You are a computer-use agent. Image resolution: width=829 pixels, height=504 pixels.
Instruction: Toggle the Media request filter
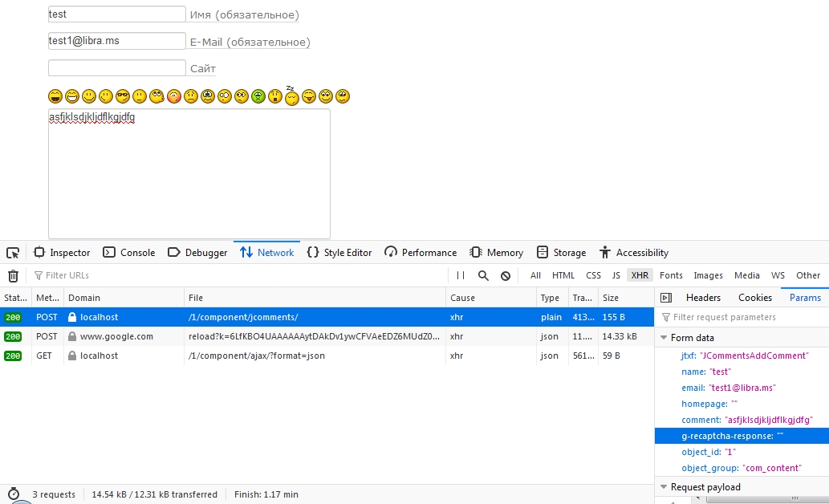pyautogui.click(x=746, y=275)
